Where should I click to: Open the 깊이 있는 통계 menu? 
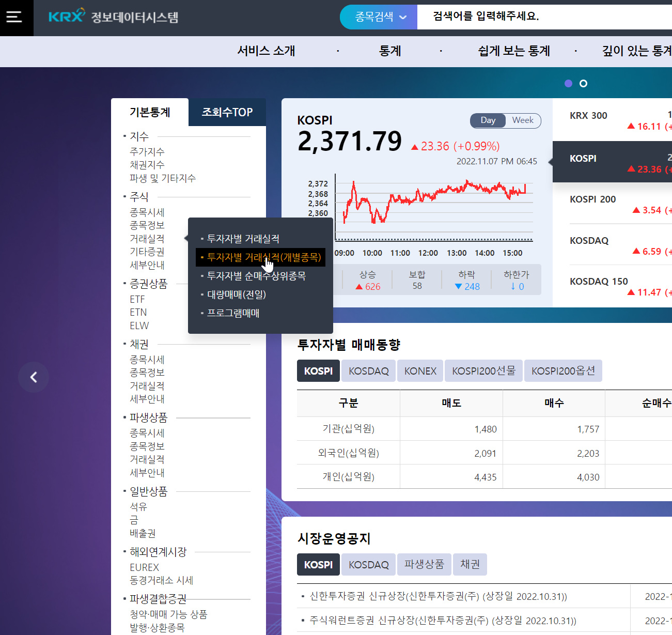coord(637,51)
